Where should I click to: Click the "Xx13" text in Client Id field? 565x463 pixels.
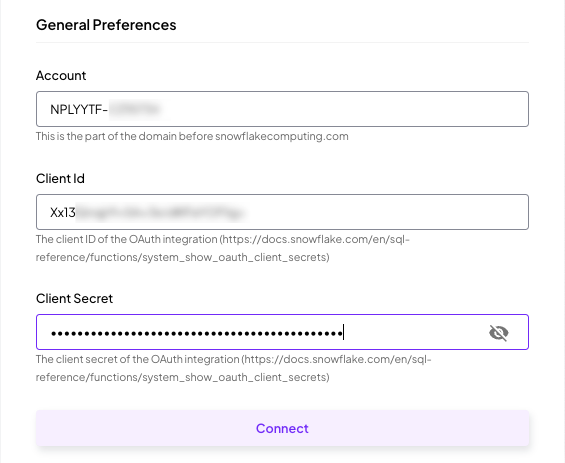(63, 212)
